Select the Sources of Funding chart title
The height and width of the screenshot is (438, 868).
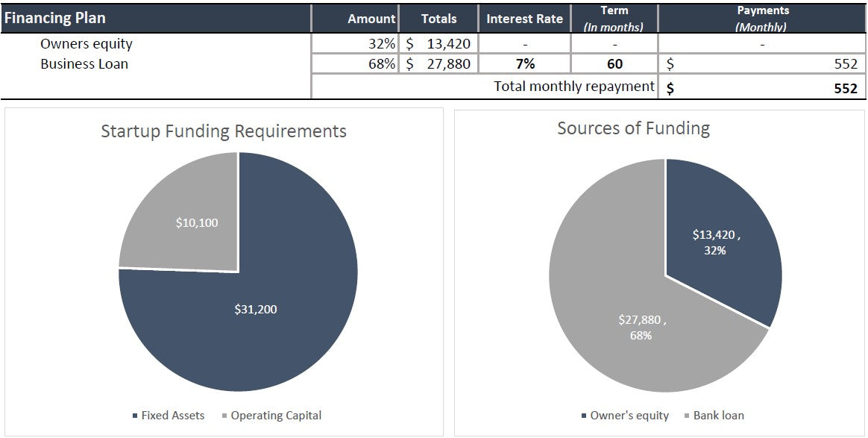click(x=633, y=128)
